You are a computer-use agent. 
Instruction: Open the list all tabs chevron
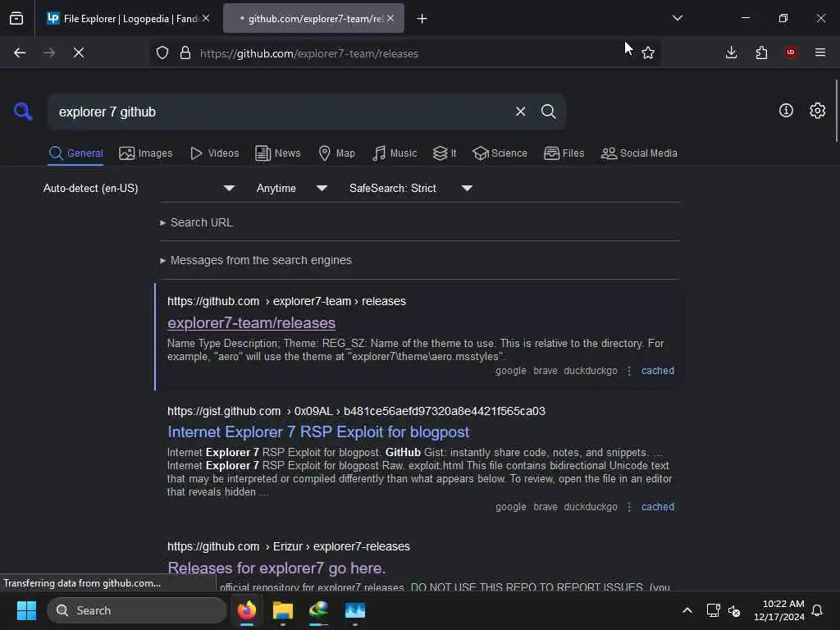678,18
